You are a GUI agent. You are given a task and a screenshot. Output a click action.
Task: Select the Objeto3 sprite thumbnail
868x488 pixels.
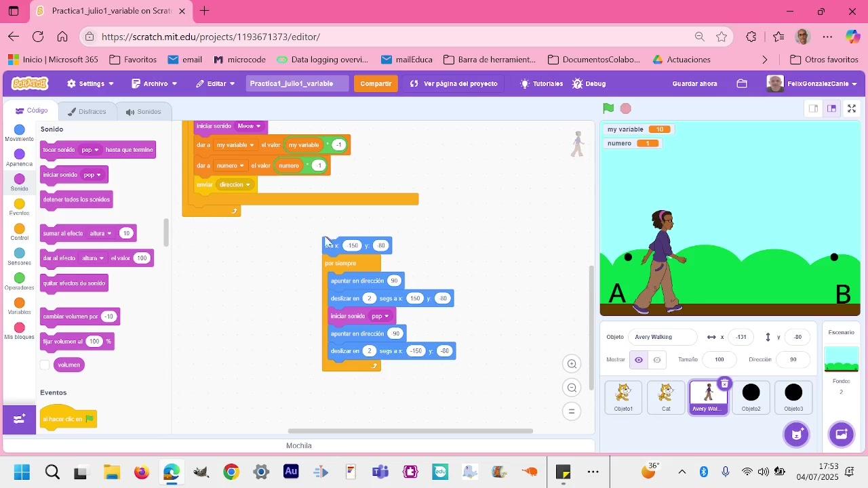click(793, 397)
